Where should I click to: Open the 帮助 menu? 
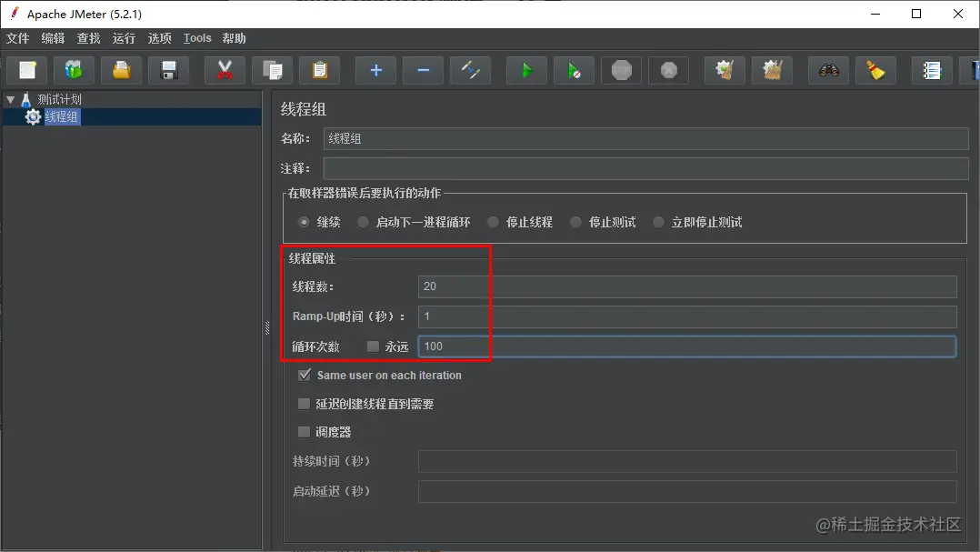(x=234, y=38)
